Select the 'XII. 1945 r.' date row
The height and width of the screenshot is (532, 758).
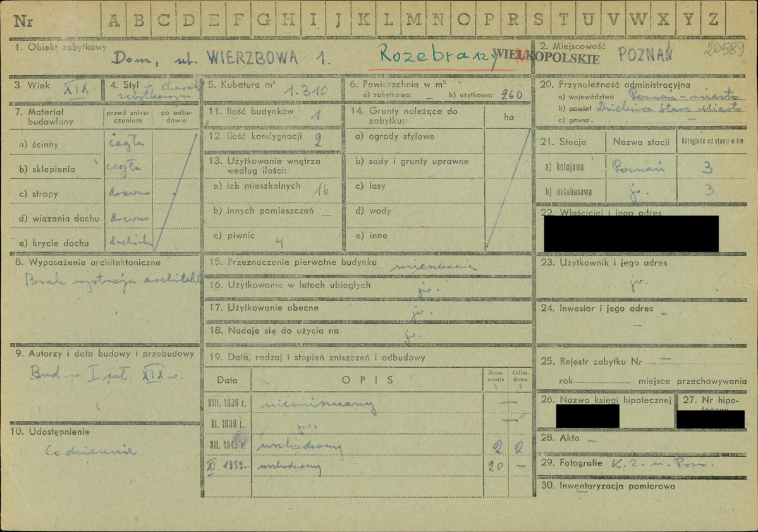(x=227, y=445)
